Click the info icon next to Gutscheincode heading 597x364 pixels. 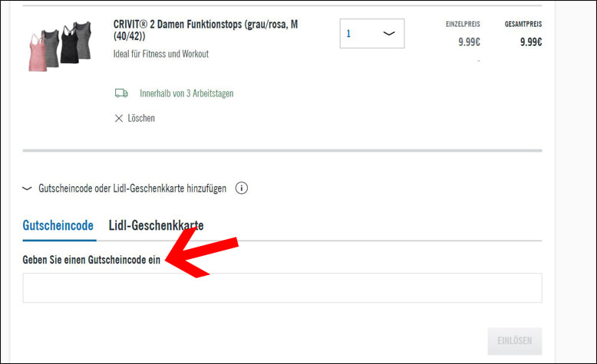242,188
